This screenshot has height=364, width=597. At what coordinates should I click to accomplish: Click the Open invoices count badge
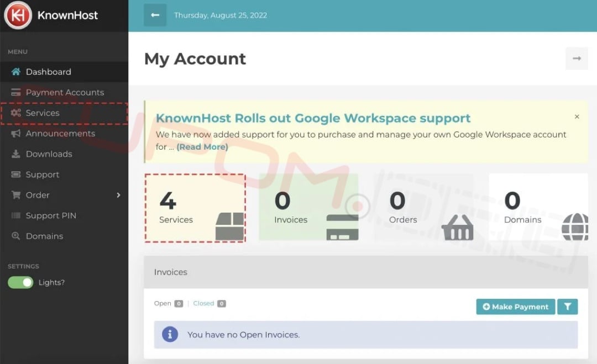[x=179, y=304]
